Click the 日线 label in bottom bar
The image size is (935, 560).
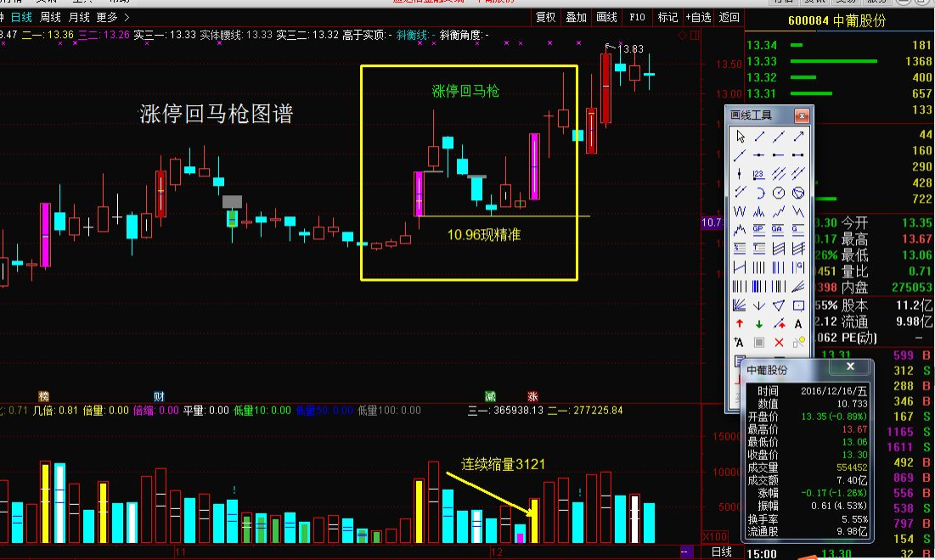(x=722, y=552)
